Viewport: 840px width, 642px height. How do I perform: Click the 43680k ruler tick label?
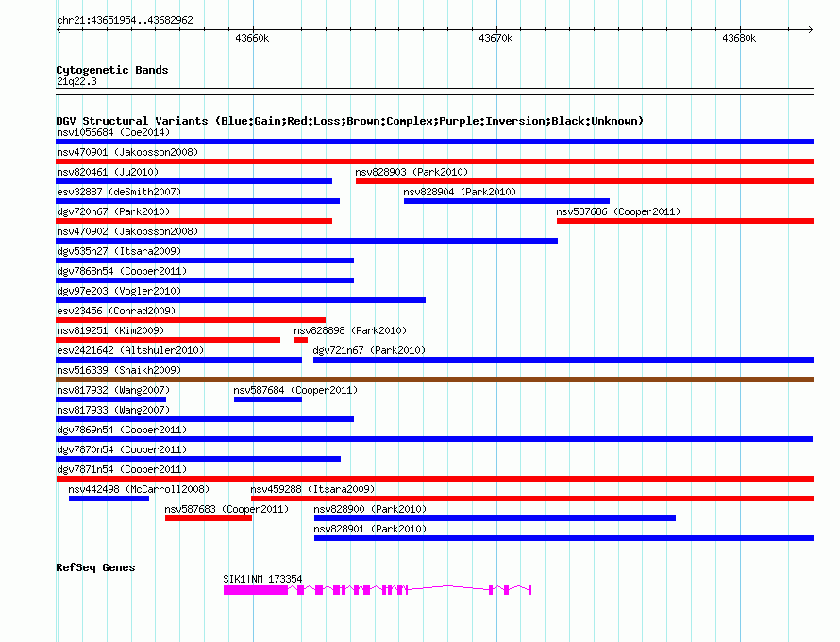(739, 38)
